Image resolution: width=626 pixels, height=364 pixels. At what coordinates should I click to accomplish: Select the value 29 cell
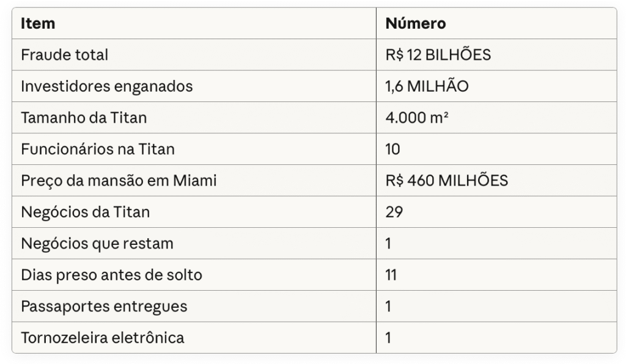(x=394, y=212)
